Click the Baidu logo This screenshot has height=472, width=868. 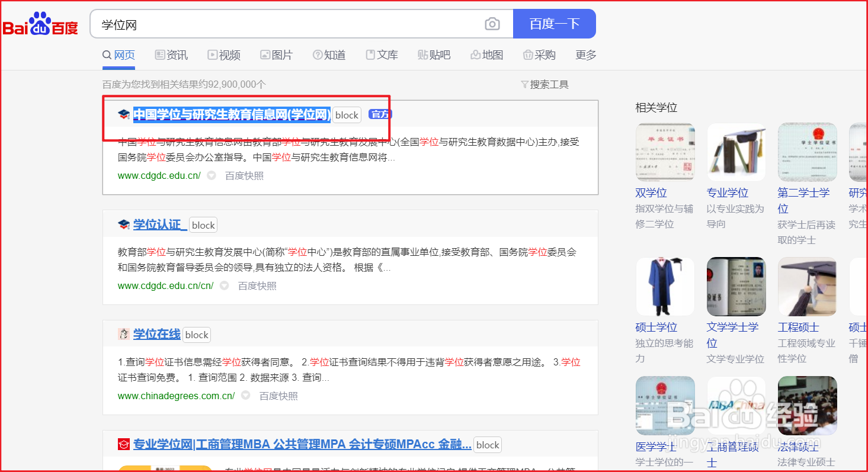40,24
